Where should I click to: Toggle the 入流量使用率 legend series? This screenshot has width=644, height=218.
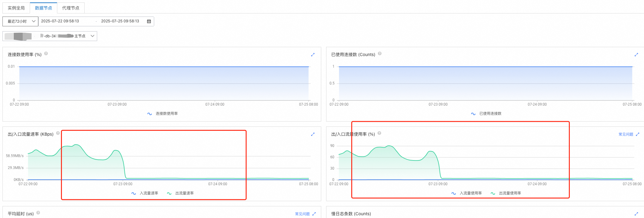tap(467, 193)
